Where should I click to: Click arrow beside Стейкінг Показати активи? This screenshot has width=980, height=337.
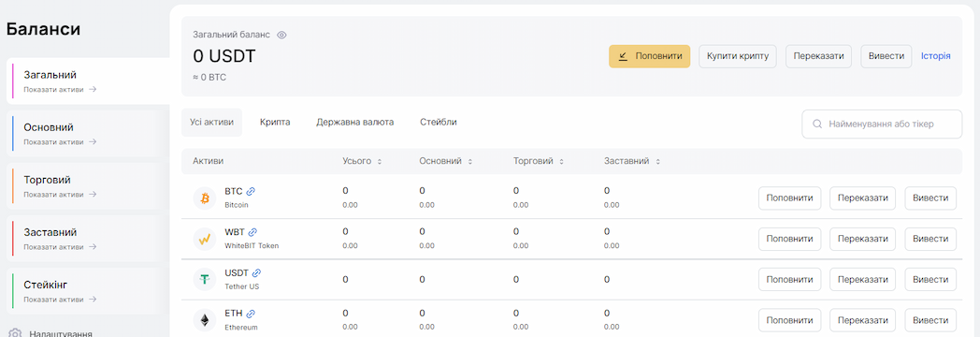pos(93,300)
